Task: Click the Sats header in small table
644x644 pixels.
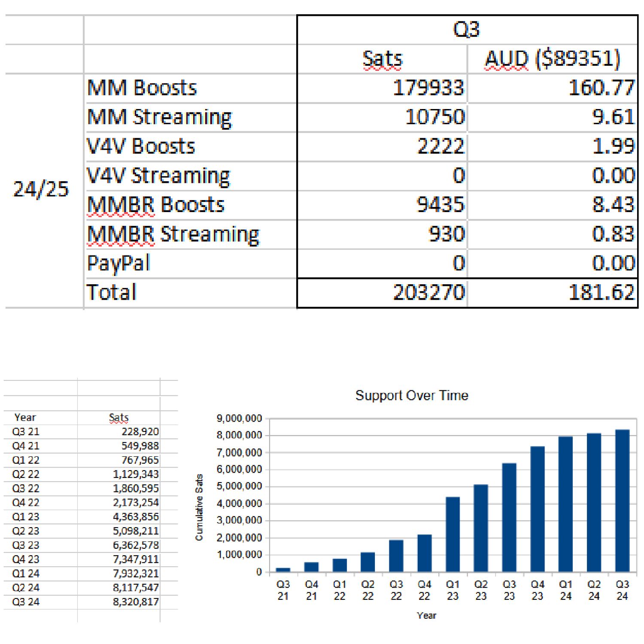Action: (119, 417)
